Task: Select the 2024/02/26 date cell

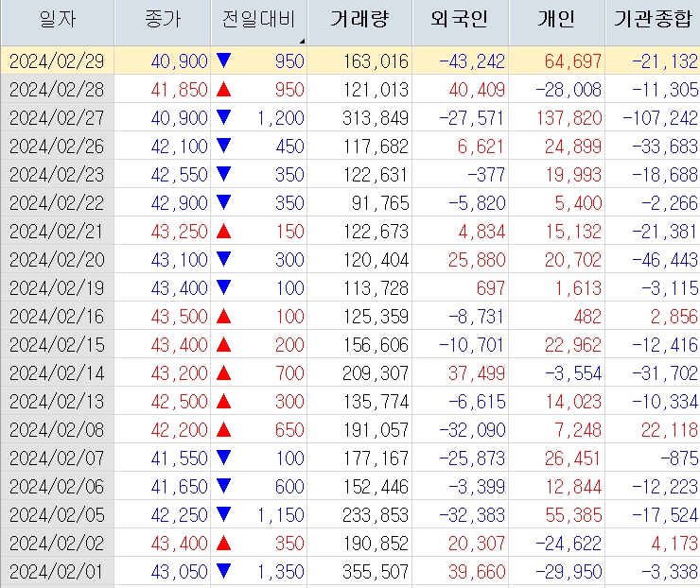Action: 57,147
